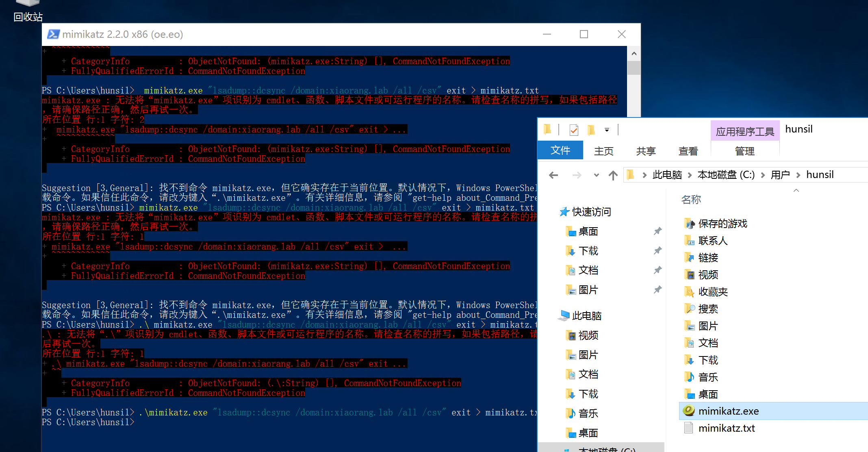Click the last empty PS C:\Users\hunsil> prompt line
The image size is (868, 452).
tap(88, 422)
